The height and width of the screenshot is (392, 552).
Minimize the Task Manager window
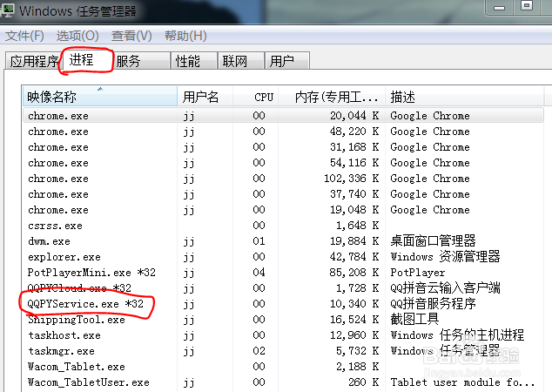pyautogui.click(x=499, y=7)
